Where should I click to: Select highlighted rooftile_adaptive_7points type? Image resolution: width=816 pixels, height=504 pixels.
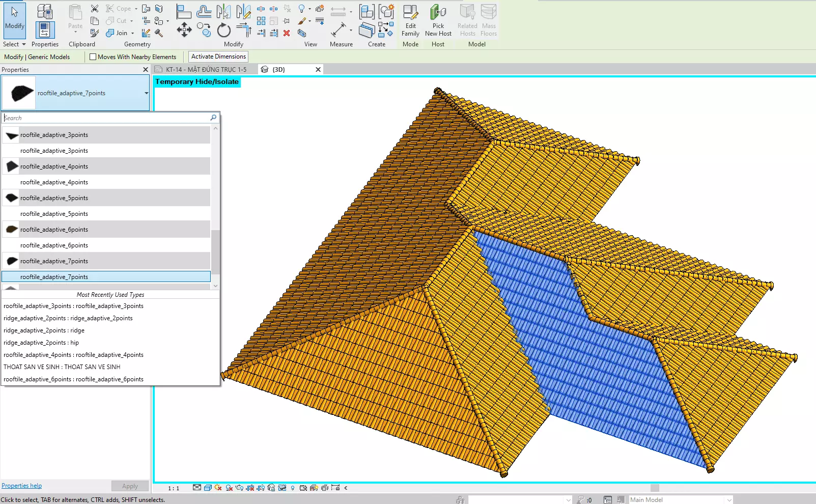click(106, 277)
